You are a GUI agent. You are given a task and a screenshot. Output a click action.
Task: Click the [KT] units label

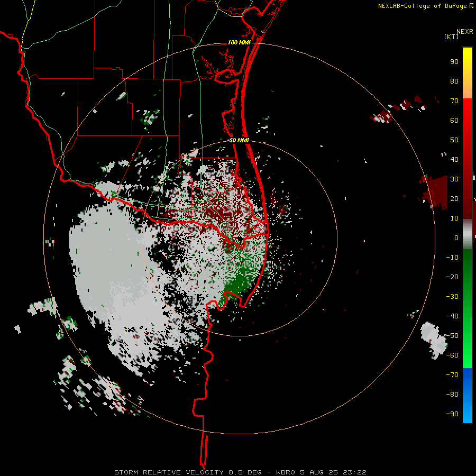click(452, 36)
